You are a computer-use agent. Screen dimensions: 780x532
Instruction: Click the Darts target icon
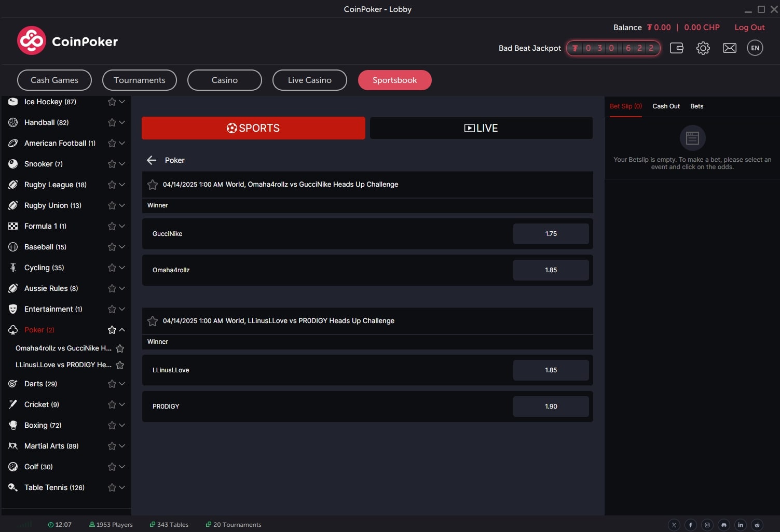13,384
